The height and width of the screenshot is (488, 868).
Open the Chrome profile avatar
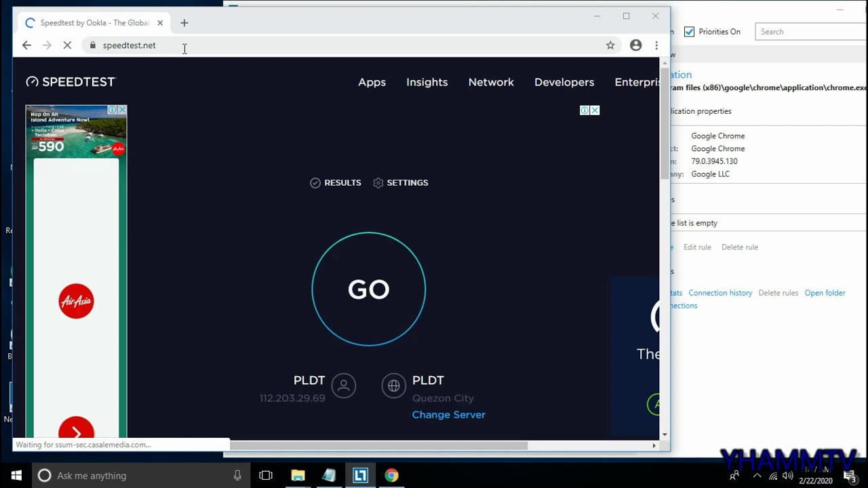(635, 45)
